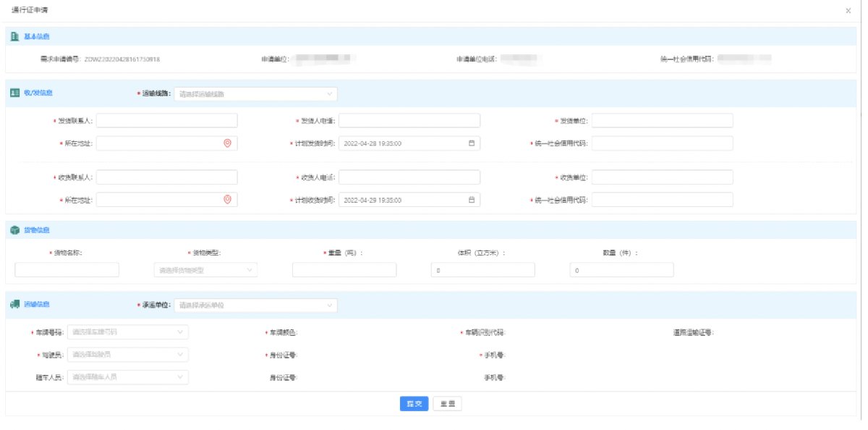The height and width of the screenshot is (430, 868).
Task: Open the 随车人员 dropdown
Action: point(128,377)
